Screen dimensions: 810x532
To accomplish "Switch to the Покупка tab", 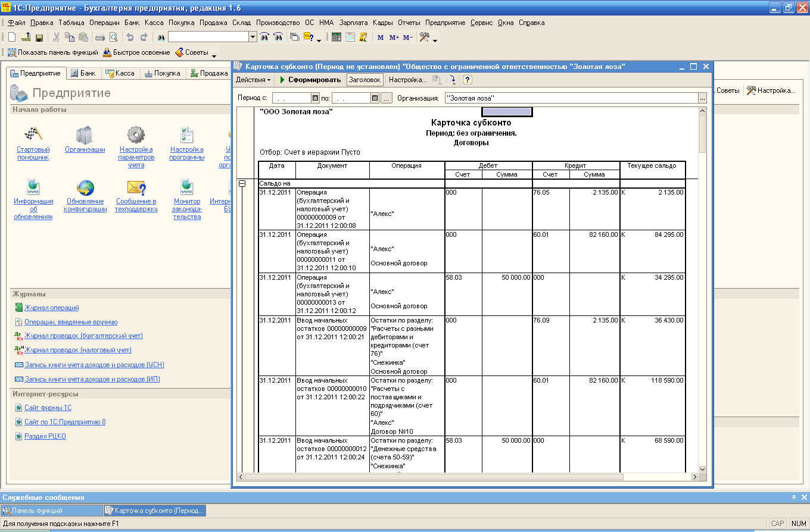I will point(161,73).
